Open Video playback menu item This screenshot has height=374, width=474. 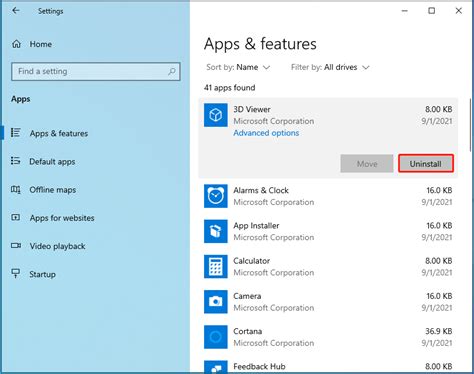pyautogui.click(x=57, y=246)
